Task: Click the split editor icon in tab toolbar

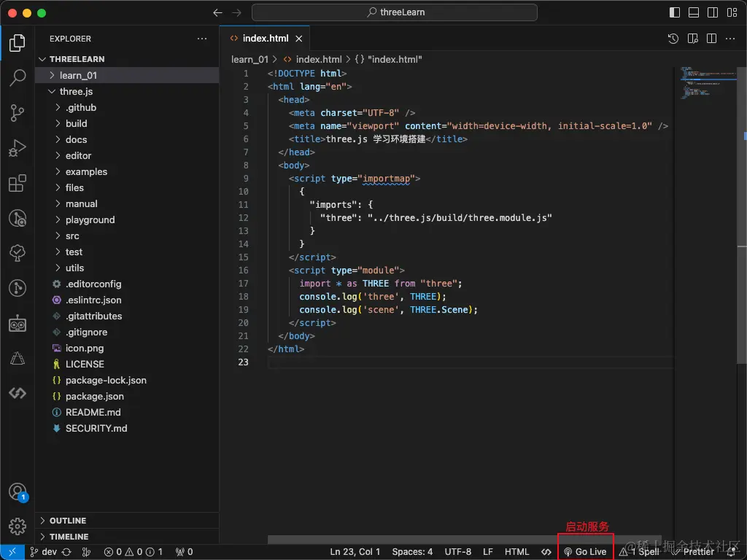Action: point(712,39)
